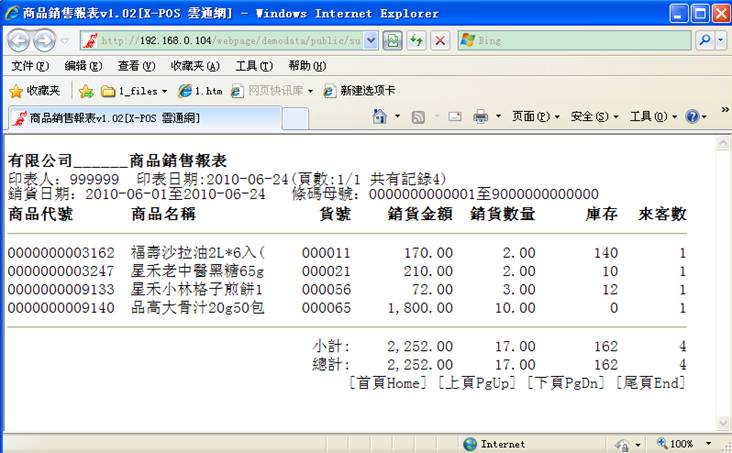Open the 文件 (File) menu
Image resolution: width=732 pixels, height=453 pixels.
(29, 66)
